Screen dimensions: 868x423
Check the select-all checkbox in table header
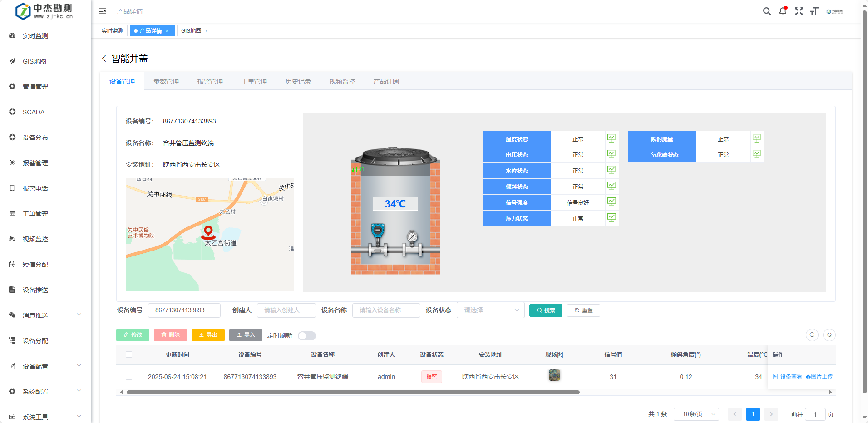[129, 354]
